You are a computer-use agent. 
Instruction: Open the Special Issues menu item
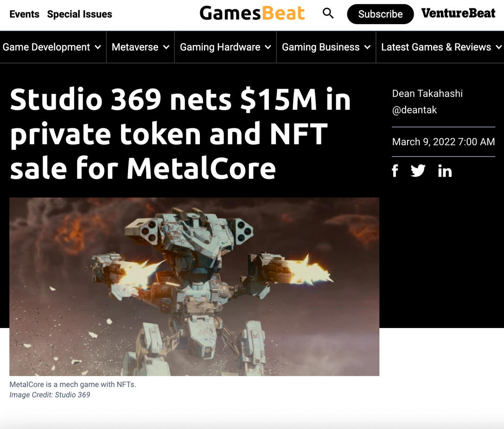(80, 14)
